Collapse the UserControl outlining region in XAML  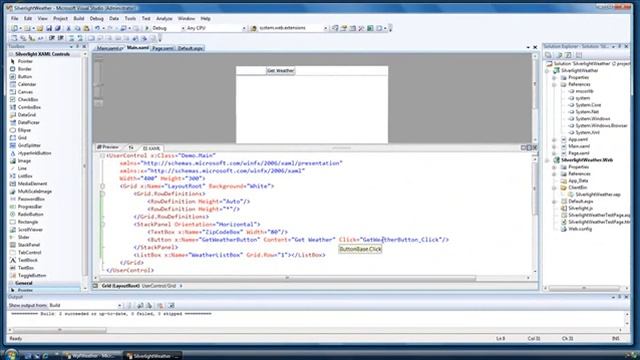pyautogui.click(x=102, y=156)
